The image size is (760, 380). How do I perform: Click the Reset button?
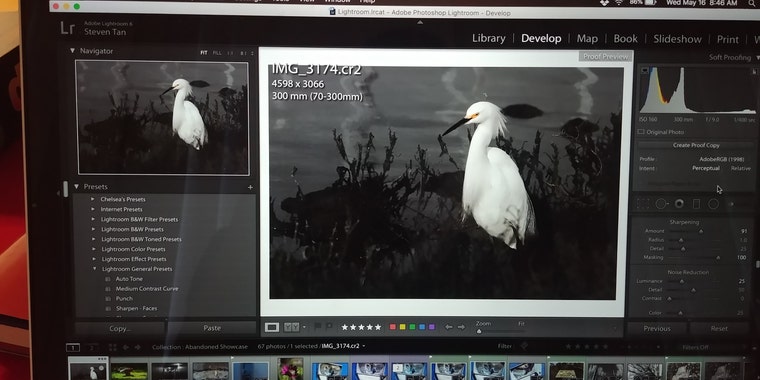[719, 328]
